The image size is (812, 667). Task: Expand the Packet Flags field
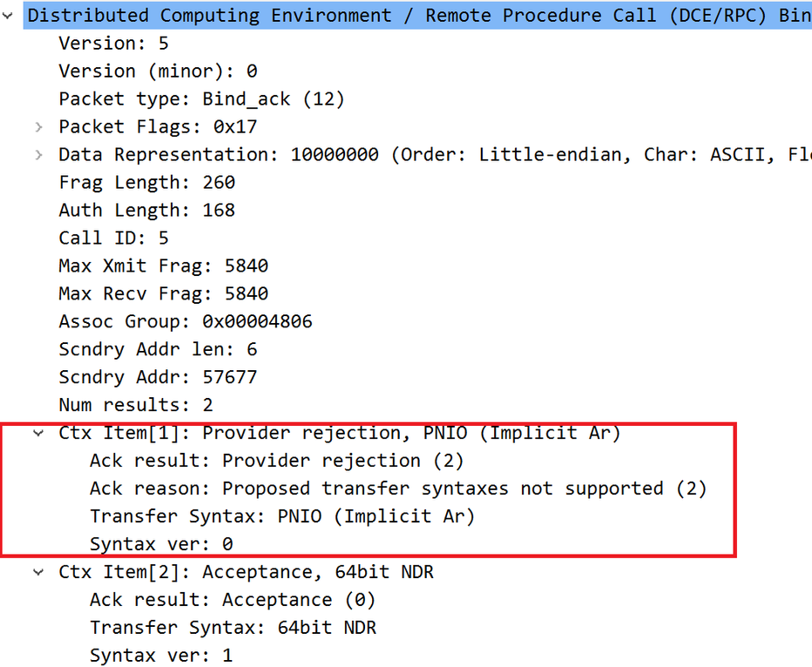(x=38, y=127)
